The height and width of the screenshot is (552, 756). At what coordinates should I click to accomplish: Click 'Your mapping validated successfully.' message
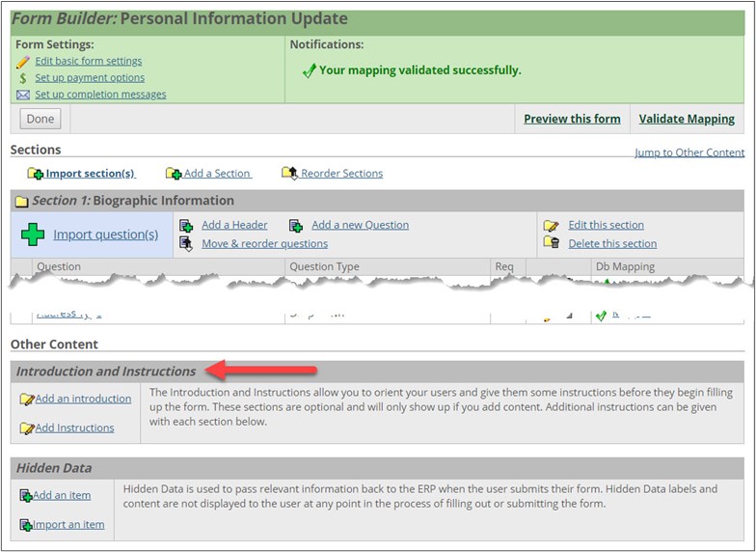coord(420,70)
